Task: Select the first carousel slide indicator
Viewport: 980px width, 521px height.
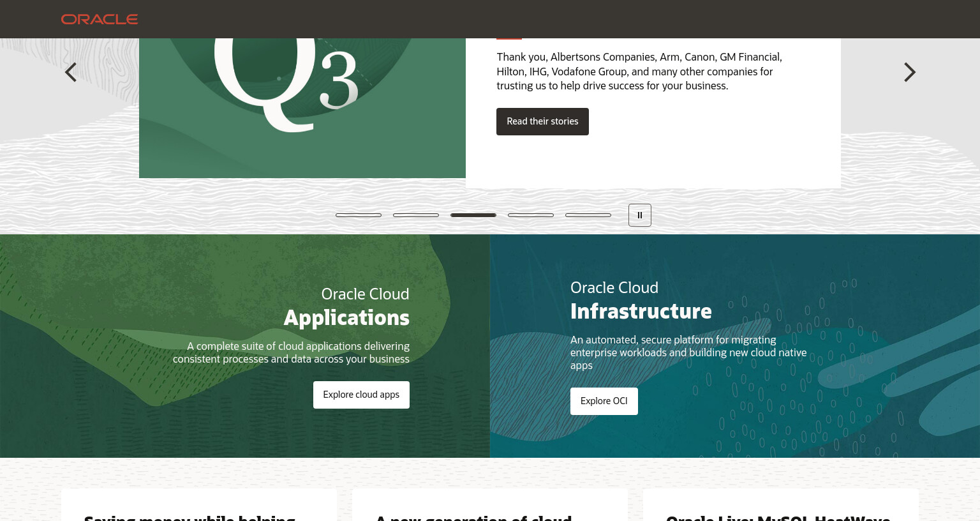Action: coord(359,215)
